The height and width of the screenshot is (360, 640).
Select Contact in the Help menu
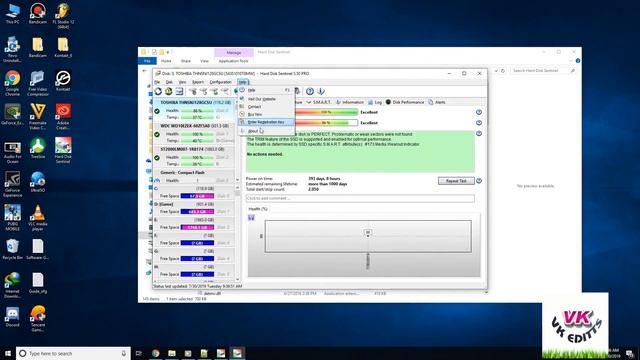[x=267, y=107]
